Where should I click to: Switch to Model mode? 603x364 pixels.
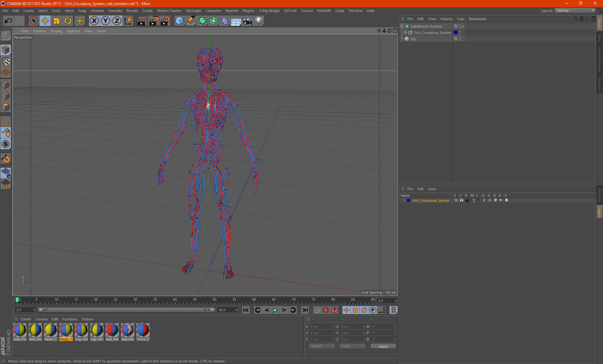(6, 50)
